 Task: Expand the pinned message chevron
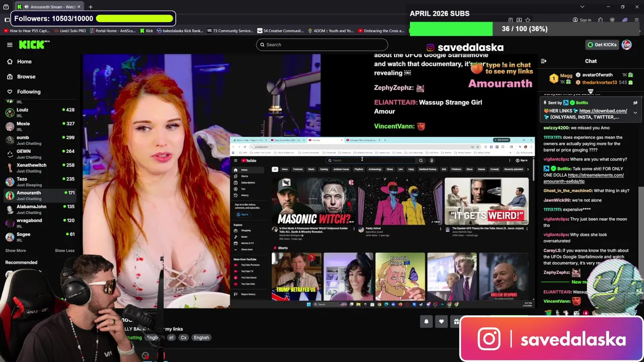click(x=635, y=113)
